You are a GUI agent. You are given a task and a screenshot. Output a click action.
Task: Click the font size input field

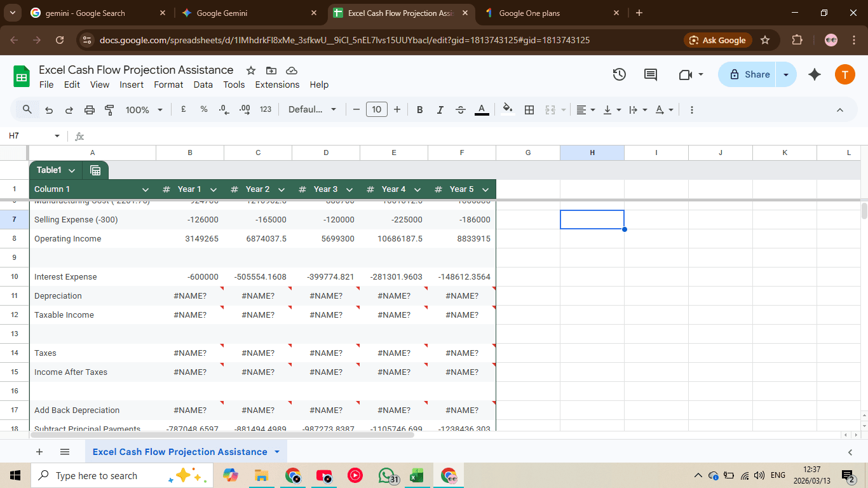tap(377, 110)
